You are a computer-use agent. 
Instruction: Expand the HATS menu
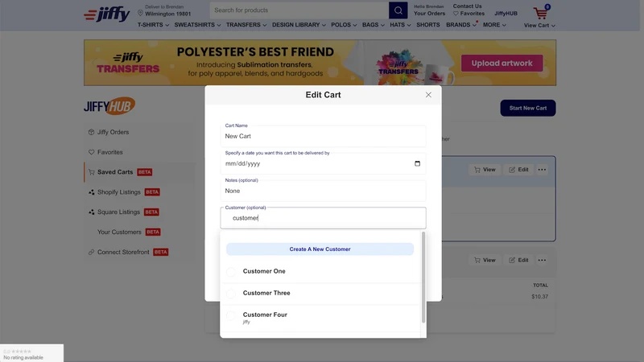[400, 25]
